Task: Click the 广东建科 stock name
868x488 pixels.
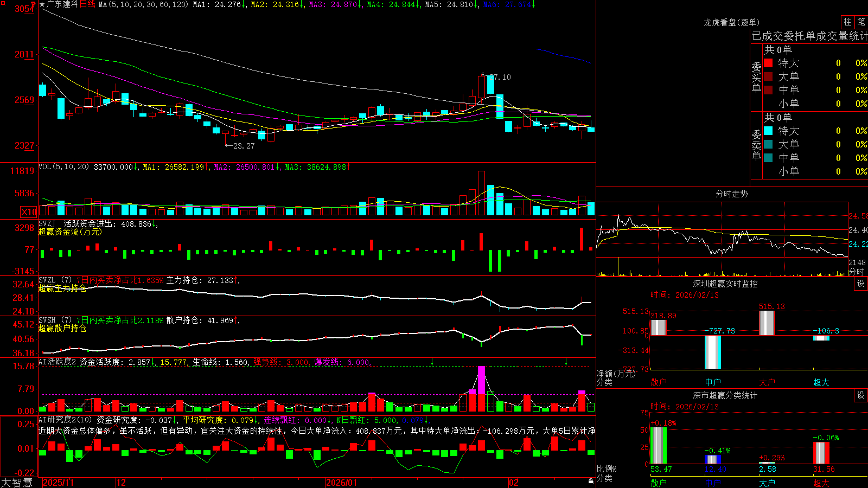Action: 63,4
